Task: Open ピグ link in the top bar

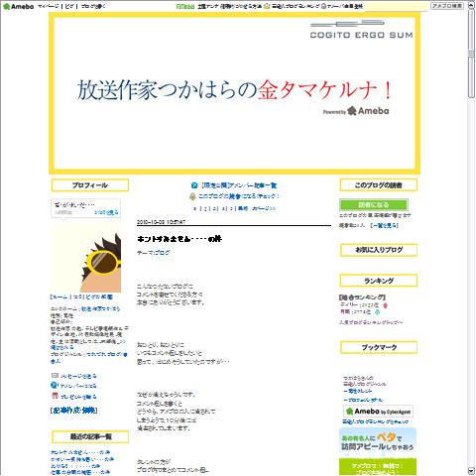Action: click(x=69, y=6)
